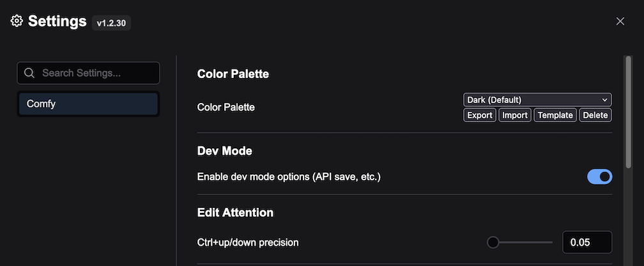Click the v1.2.30 version badge
Image resolution: width=644 pixels, height=266 pixels.
(x=111, y=23)
